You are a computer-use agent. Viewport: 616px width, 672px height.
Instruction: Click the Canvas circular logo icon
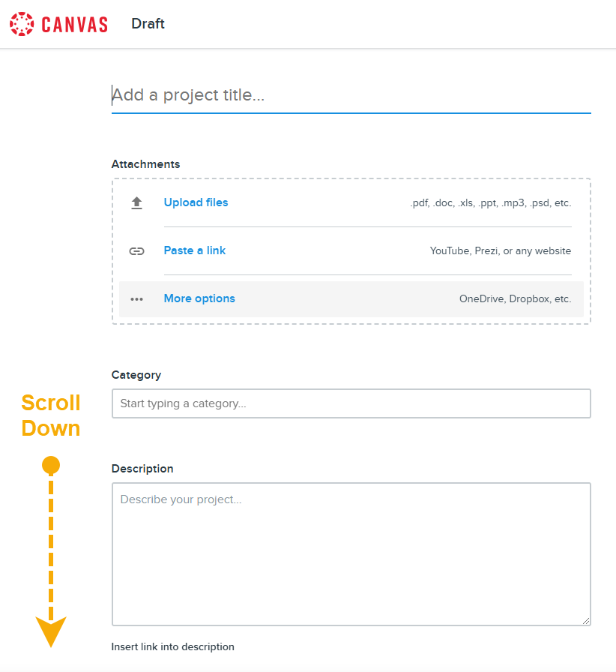(22, 24)
